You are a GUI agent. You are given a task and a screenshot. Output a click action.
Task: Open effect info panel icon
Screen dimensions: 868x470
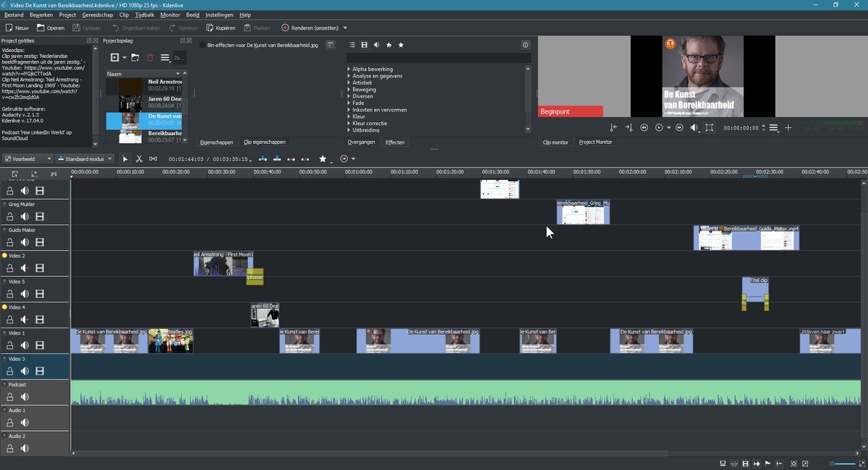click(525, 45)
